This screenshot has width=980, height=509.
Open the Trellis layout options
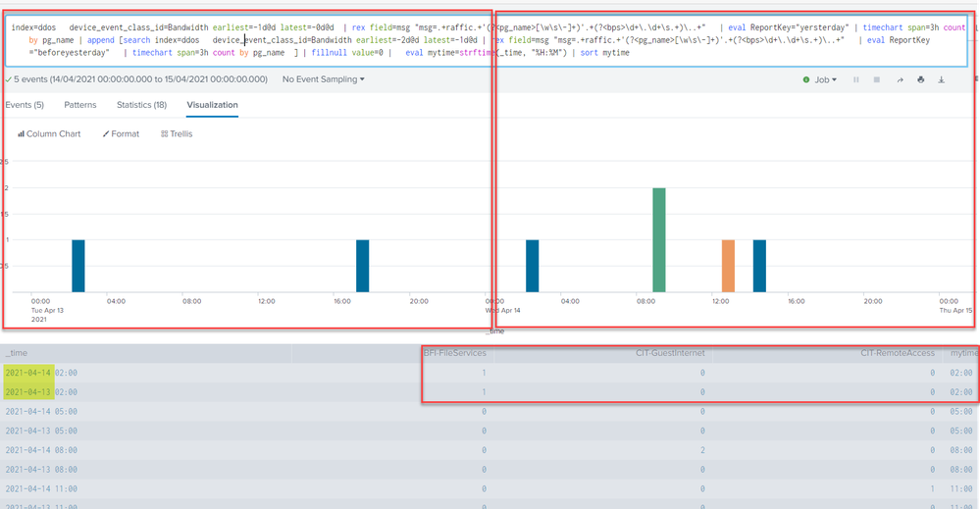[177, 133]
